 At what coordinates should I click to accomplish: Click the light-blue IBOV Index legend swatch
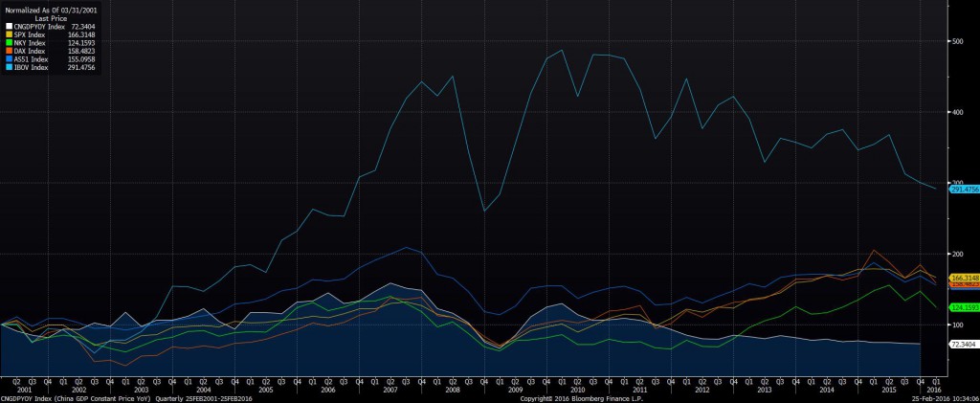(8, 67)
